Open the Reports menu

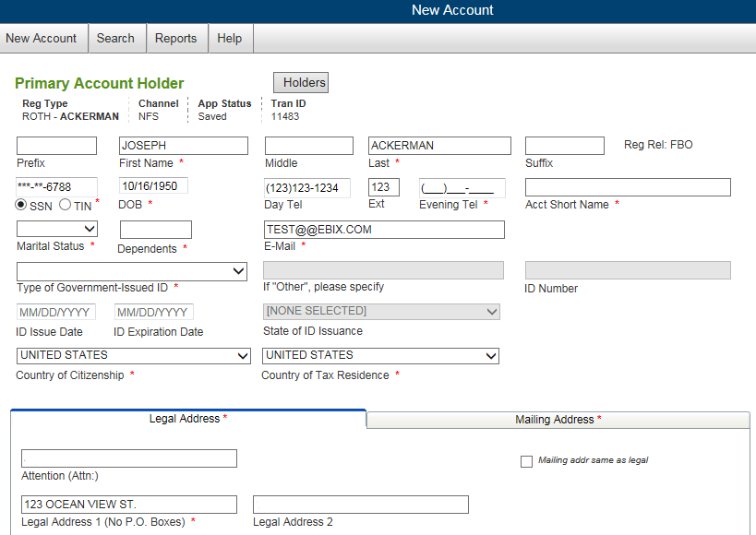(x=175, y=38)
